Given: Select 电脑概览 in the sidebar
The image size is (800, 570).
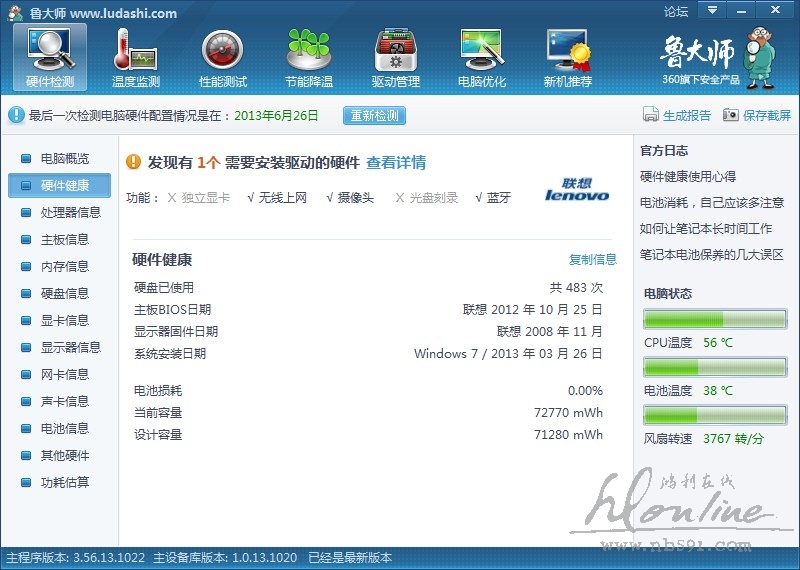Looking at the screenshot, I should [64, 158].
